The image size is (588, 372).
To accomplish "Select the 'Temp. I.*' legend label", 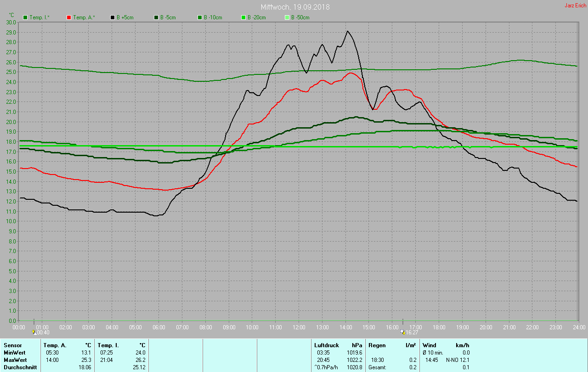I will (40, 17).
